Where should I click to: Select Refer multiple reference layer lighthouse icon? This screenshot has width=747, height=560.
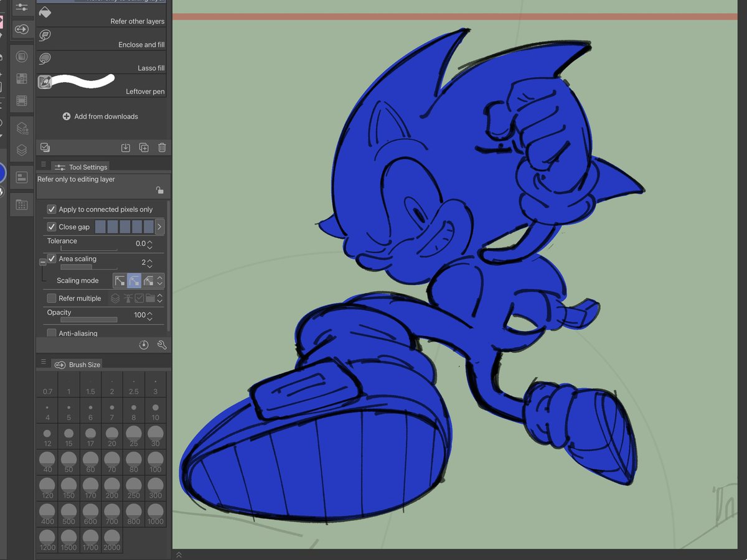click(x=128, y=299)
